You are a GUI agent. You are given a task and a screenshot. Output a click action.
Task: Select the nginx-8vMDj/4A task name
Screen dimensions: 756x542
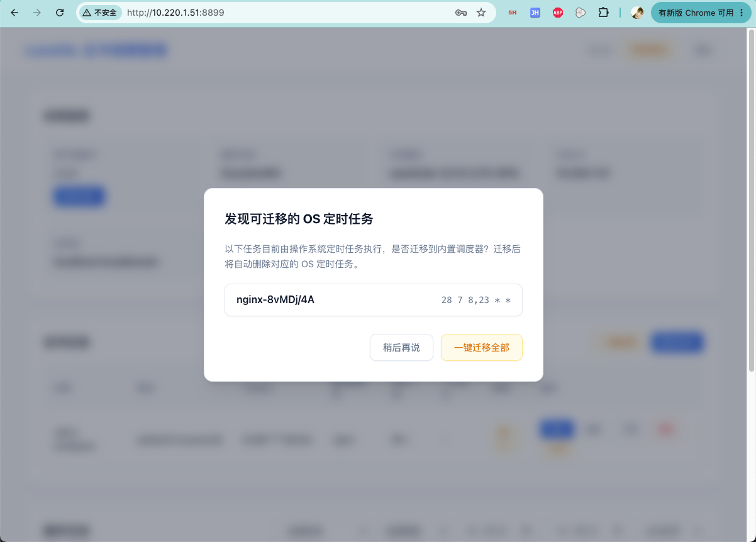[275, 300]
